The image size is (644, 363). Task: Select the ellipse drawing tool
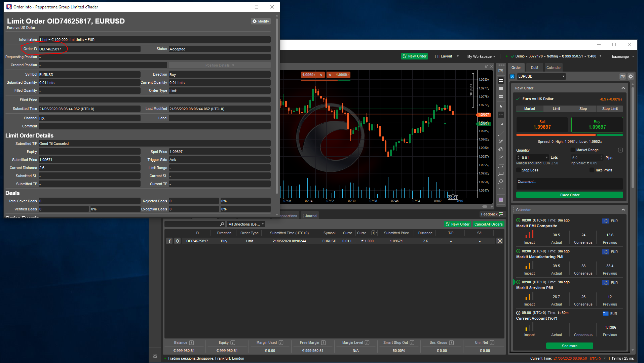pyautogui.click(x=501, y=182)
